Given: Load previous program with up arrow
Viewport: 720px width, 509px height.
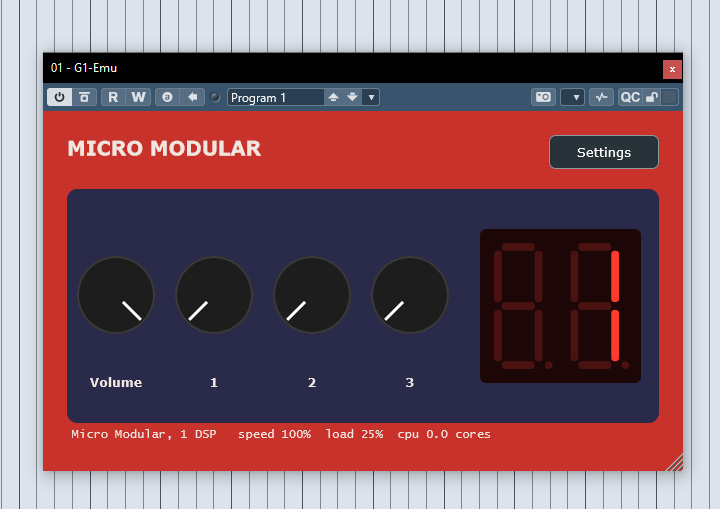Looking at the screenshot, I should coord(333,97).
